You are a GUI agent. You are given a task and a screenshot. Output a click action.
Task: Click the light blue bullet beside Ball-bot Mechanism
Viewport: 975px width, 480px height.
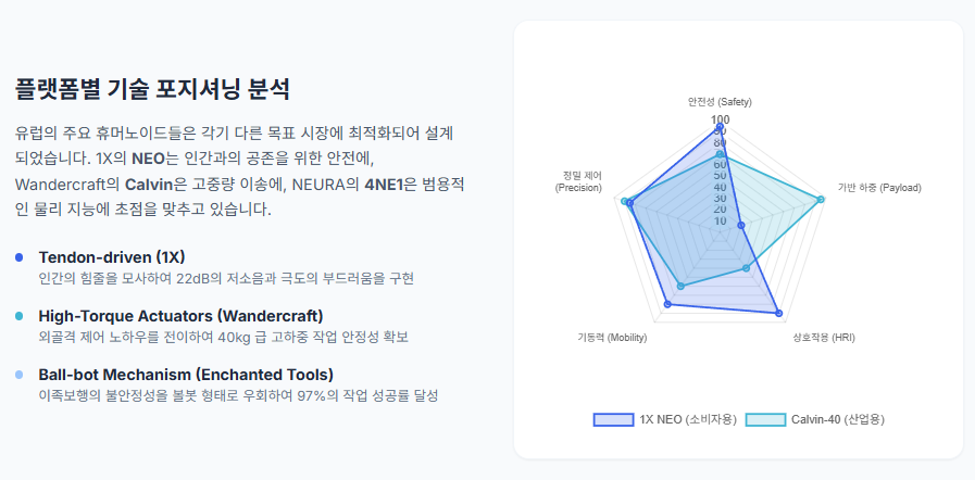[x=19, y=375]
